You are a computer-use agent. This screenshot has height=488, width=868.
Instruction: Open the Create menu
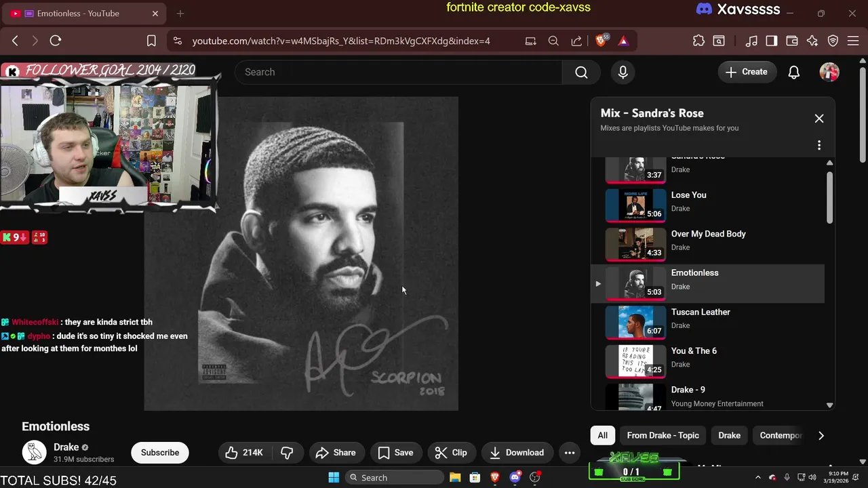747,72
